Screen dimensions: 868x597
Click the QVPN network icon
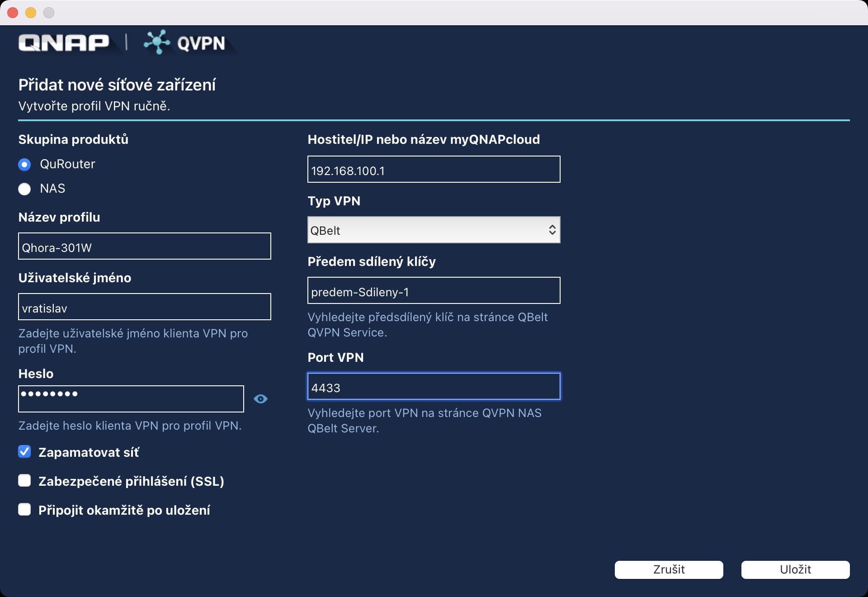pos(156,42)
